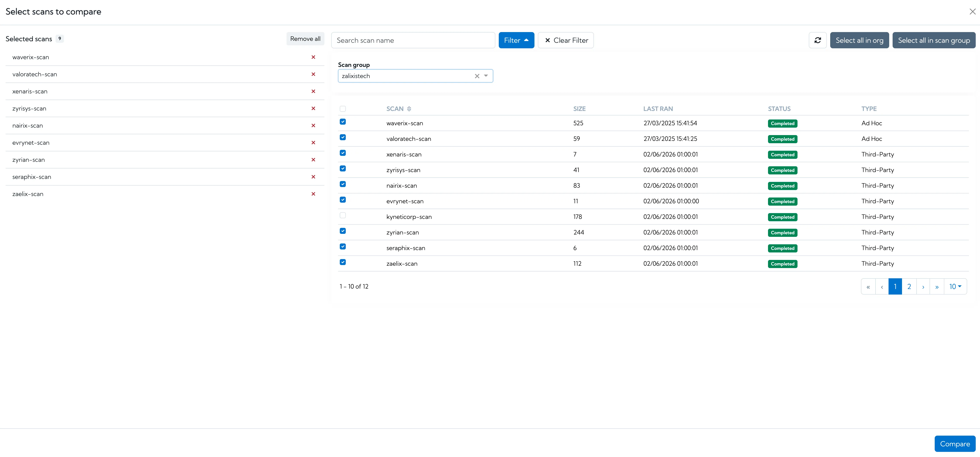Uncheck zyrian-scan checkbox in table
980x457 pixels.
point(343,231)
